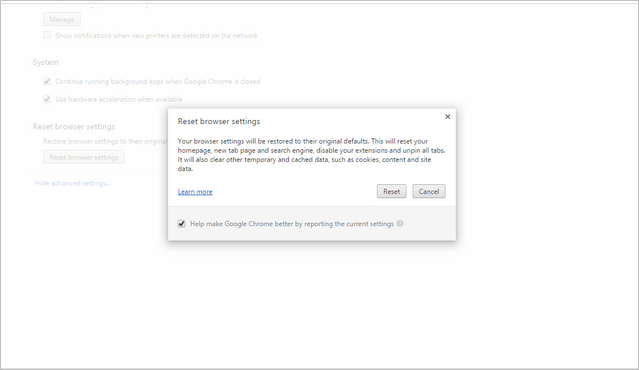The width and height of the screenshot is (639, 370).
Task: Open the Learn more link
Action: (x=195, y=192)
